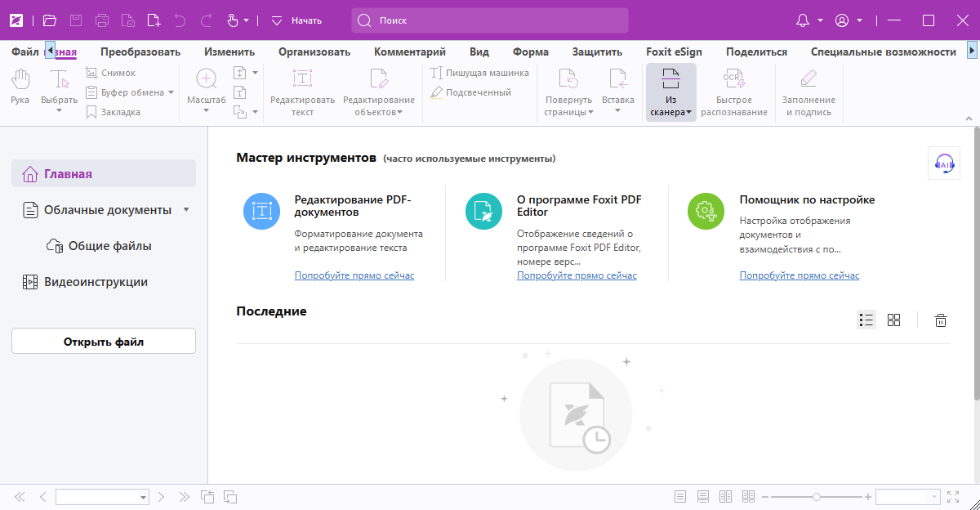980x510 pixels.
Task: Expand the Буфер обмена dropdown
Action: coord(171,92)
